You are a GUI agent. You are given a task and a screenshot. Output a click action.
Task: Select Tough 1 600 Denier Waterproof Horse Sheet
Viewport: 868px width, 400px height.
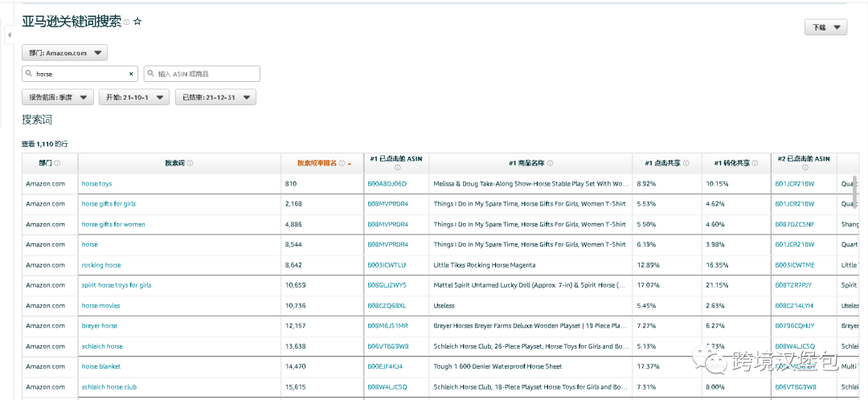[x=497, y=367]
